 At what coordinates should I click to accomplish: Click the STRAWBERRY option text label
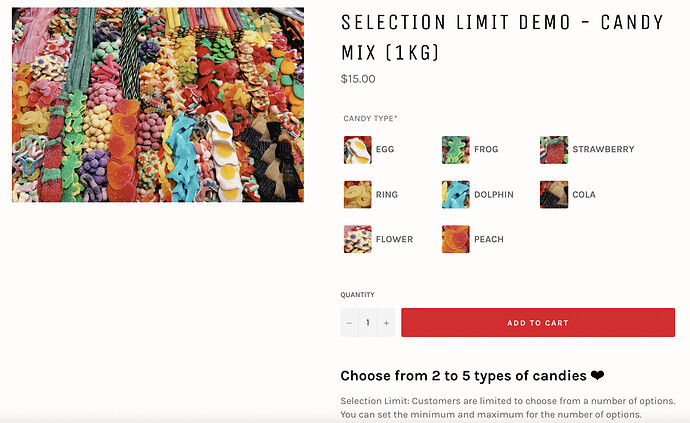coord(603,150)
